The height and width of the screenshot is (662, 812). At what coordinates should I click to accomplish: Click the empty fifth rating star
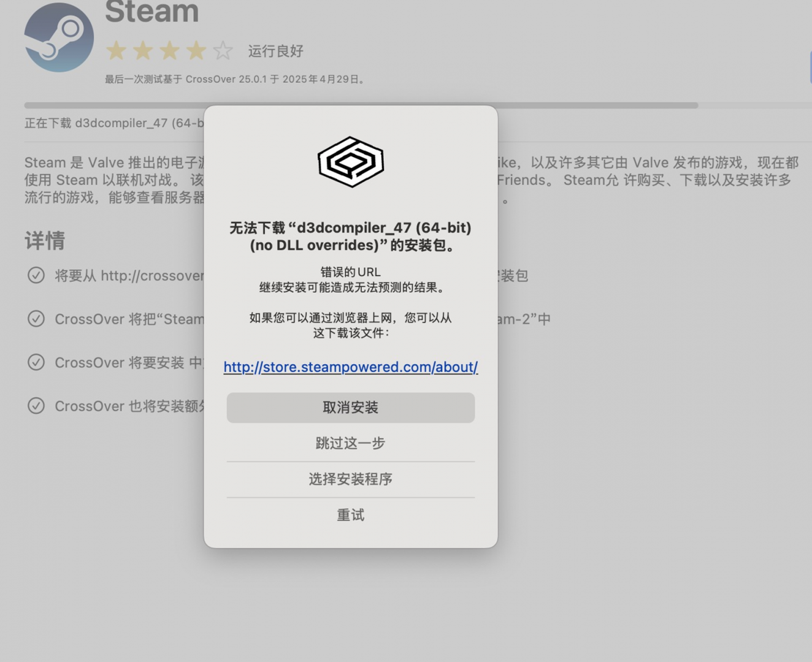(223, 51)
